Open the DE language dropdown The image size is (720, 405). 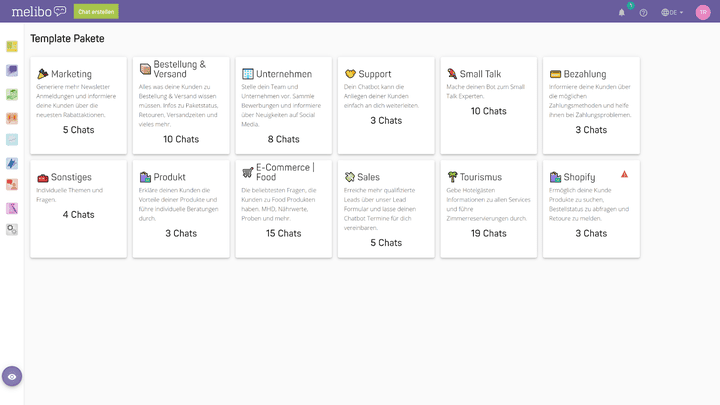tap(671, 12)
